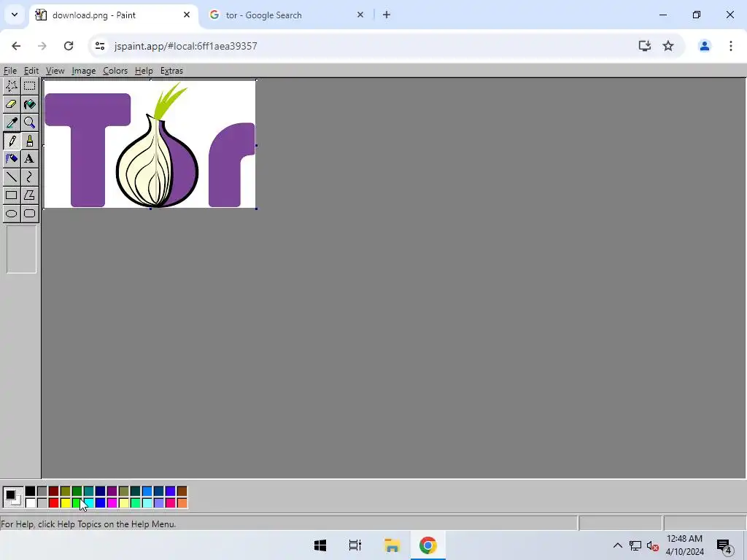747x560 pixels.
Task: Go back in browser history
Action: (x=16, y=46)
